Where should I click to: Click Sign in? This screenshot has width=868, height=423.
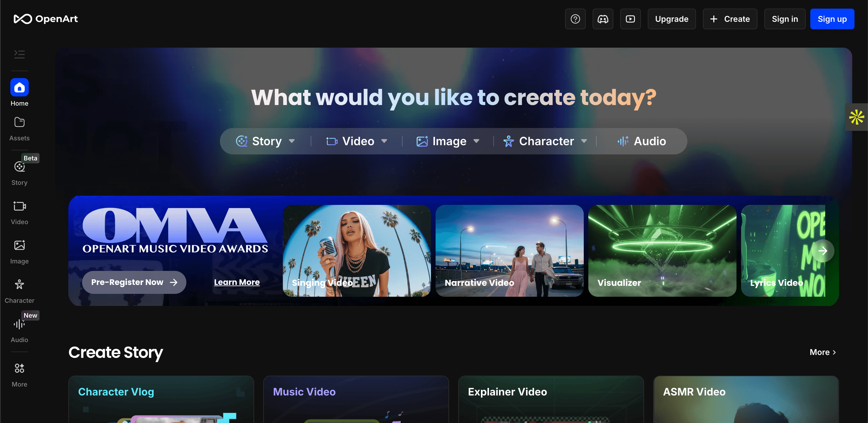pos(785,19)
